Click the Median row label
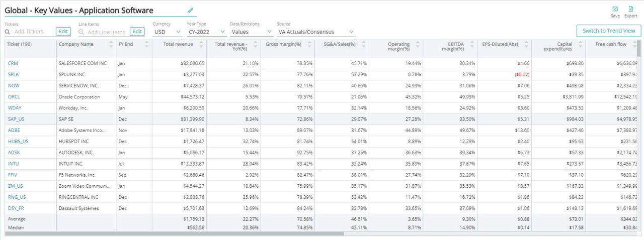This screenshot has width=644, height=240. click(x=16, y=227)
